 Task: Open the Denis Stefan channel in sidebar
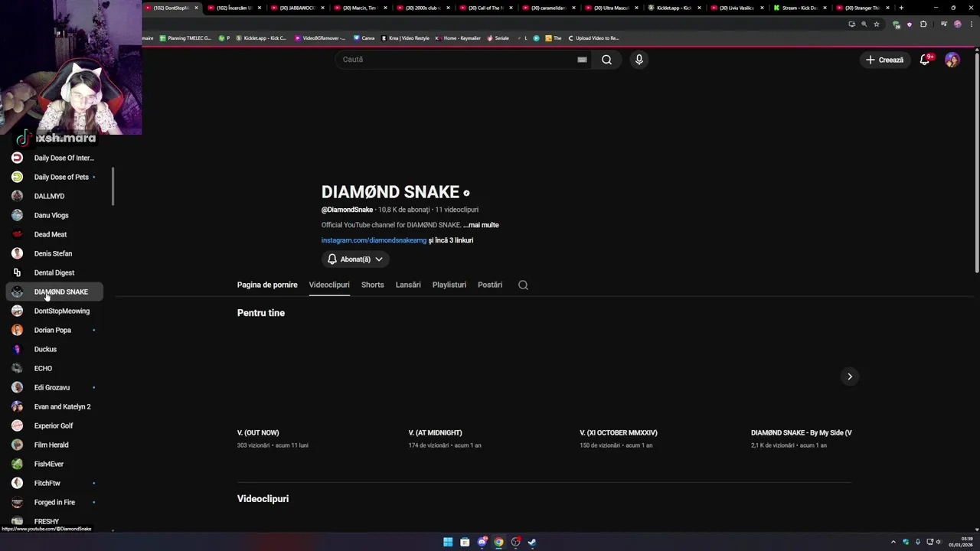click(54, 253)
